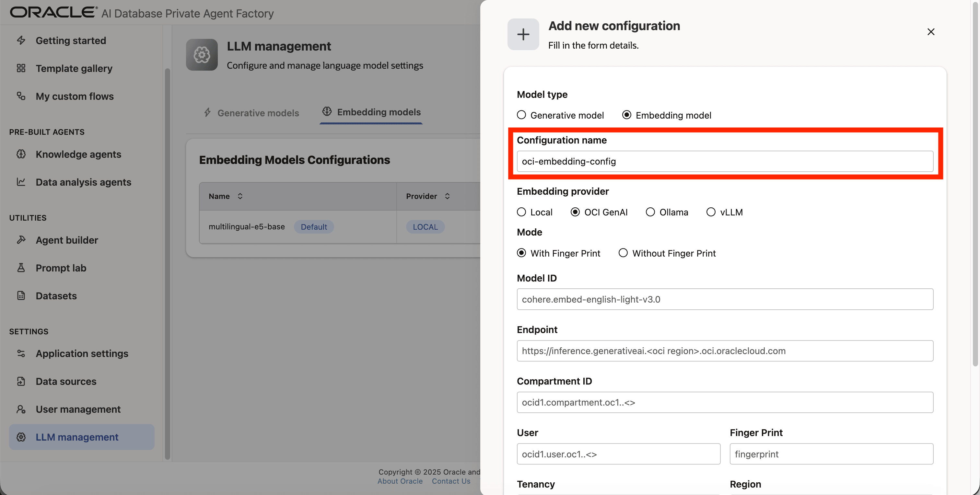Select Without Finger Print mode
980x495 pixels.
click(623, 253)
